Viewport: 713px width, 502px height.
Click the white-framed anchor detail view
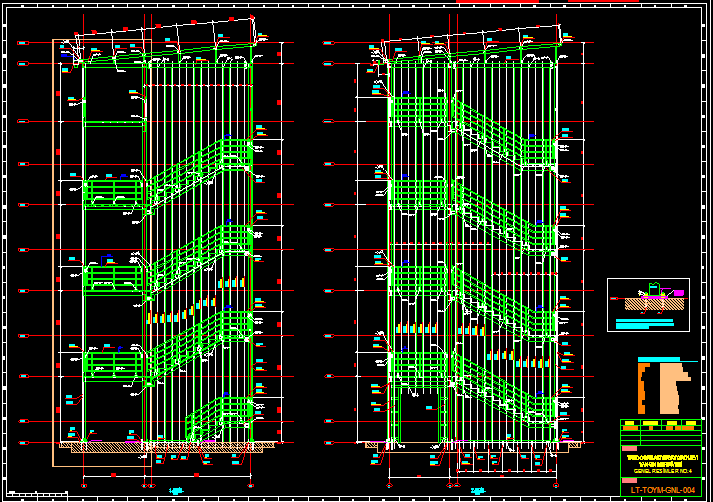(648, 305)
